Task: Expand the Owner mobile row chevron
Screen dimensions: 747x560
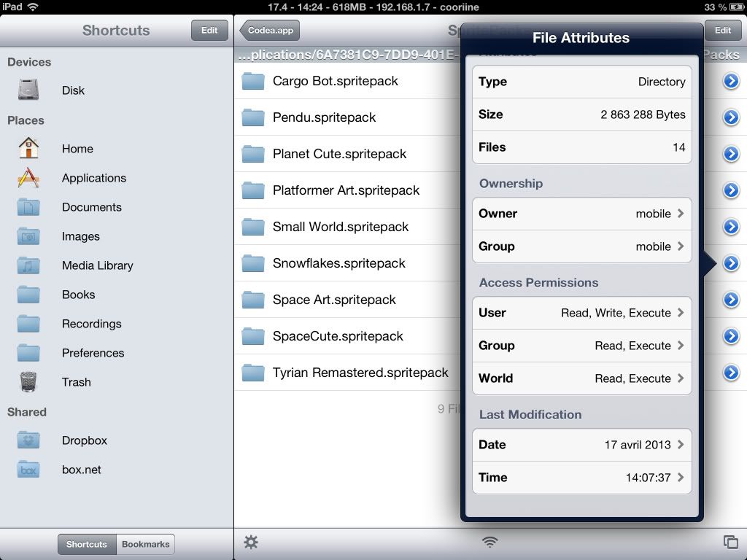Action: pos(681,214)
